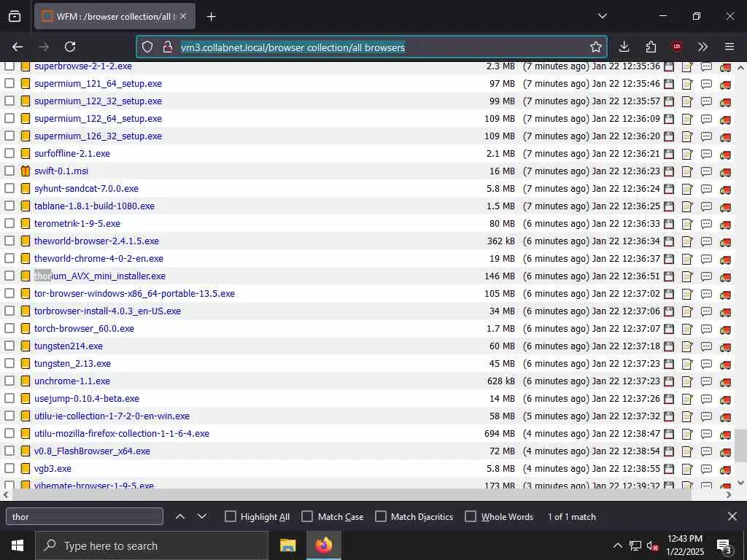Image resolution: width=747 pixels, height=560 pixels.
Task: Open a new tab with plus button
Action: pyautogui.click(x=211, y=17)
